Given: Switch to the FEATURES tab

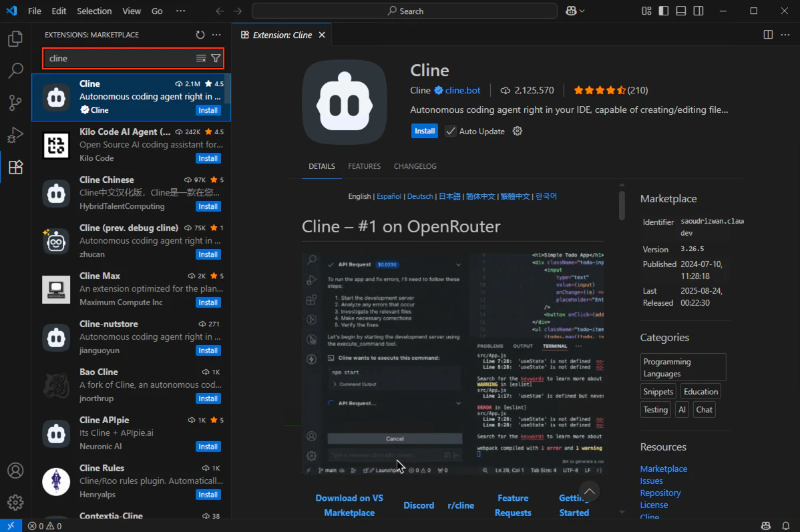Looking at the screenshot, I should [x=365, y=166].
